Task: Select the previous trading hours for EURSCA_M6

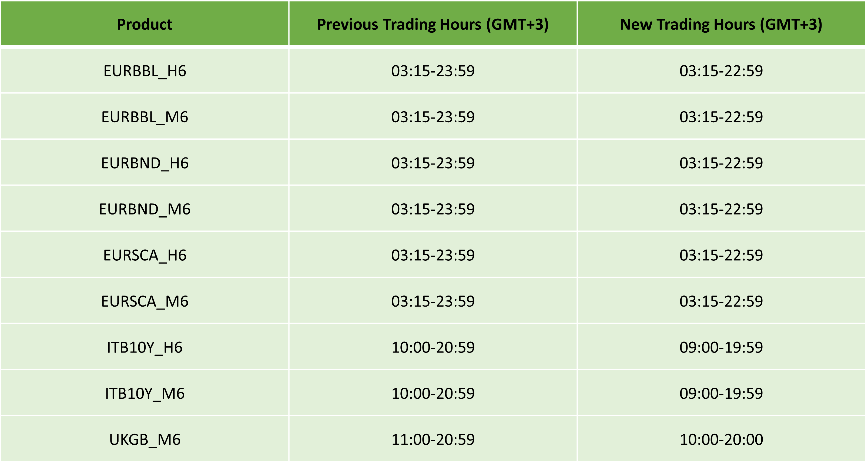Action: click(433, 301)
